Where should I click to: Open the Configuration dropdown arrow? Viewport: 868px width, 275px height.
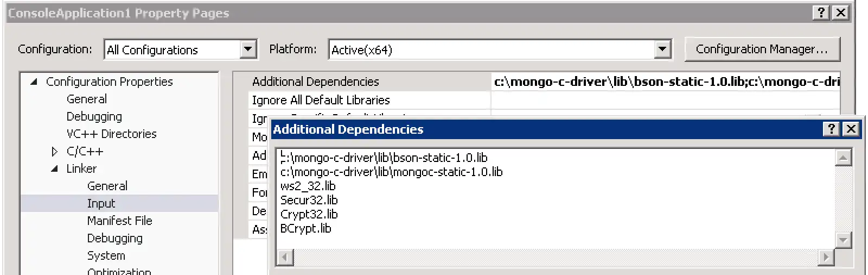248,49
